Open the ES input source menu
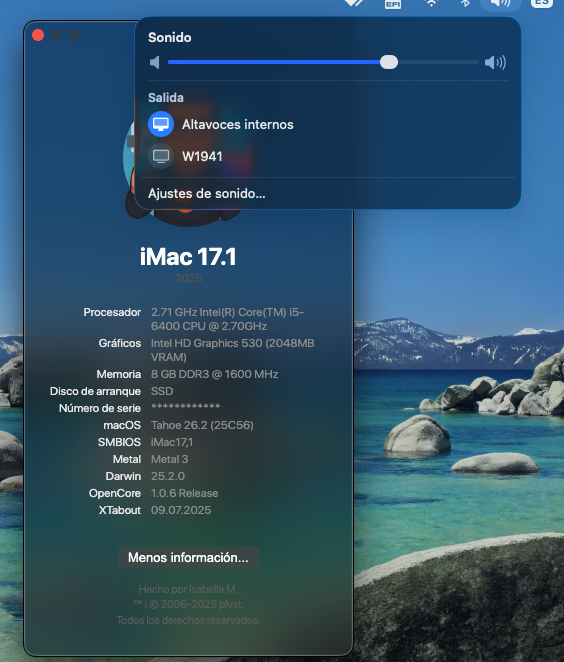The width and height of the screenshot is (564, 662). pyautogui.click(x=542, y=3)
